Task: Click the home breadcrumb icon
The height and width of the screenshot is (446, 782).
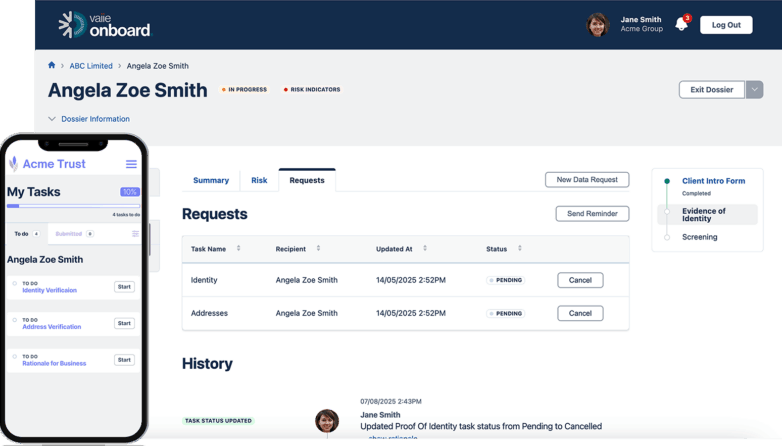Action: [x=52, y=66]
